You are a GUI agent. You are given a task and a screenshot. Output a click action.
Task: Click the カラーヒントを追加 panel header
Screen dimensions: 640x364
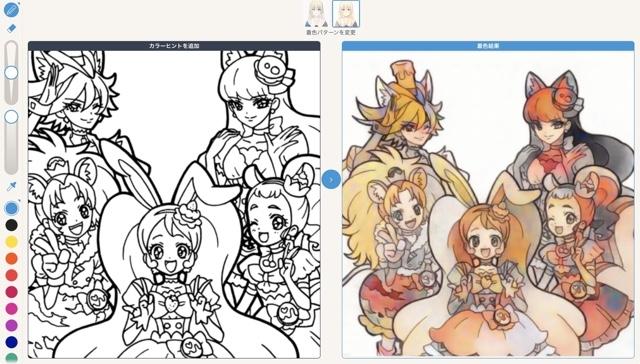coord(174,46)
